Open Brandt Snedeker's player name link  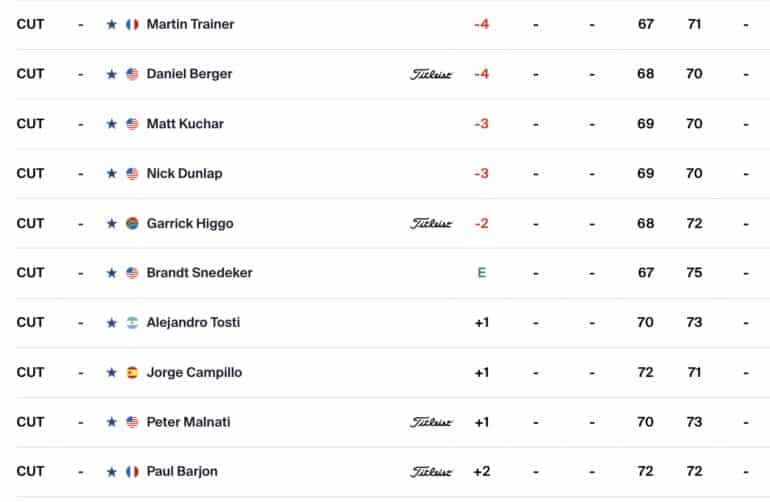click(199, 273)
